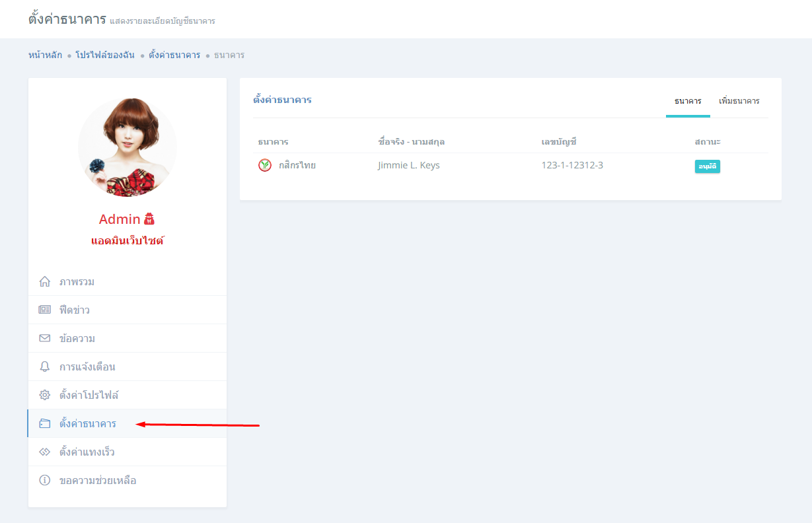812x523 pixels.
Task: Click the gear icon beside ตั้งค่าโปรไฟล์
Action: 45,396
